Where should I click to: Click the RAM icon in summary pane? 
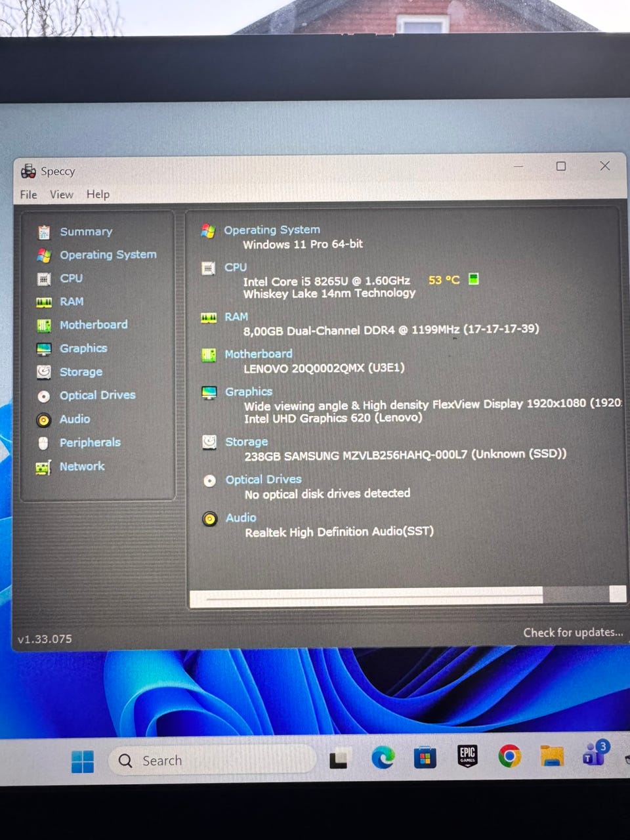click(209, 318)
